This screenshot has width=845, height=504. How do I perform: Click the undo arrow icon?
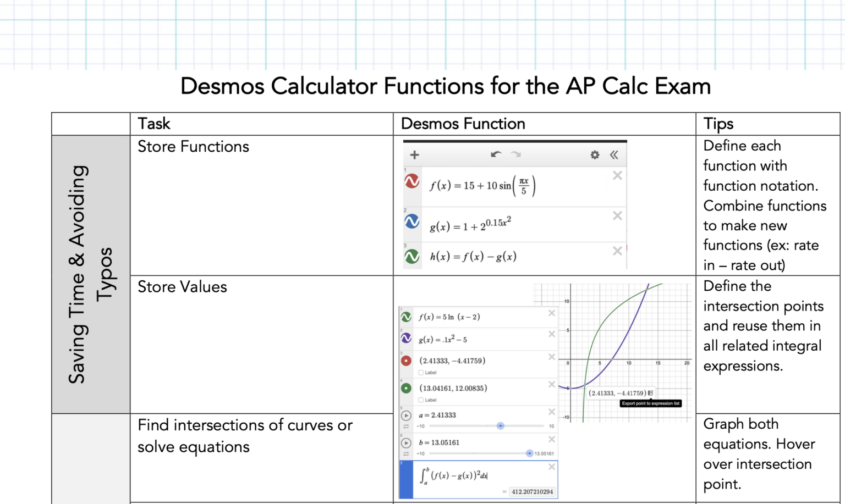tap(496, 154)
